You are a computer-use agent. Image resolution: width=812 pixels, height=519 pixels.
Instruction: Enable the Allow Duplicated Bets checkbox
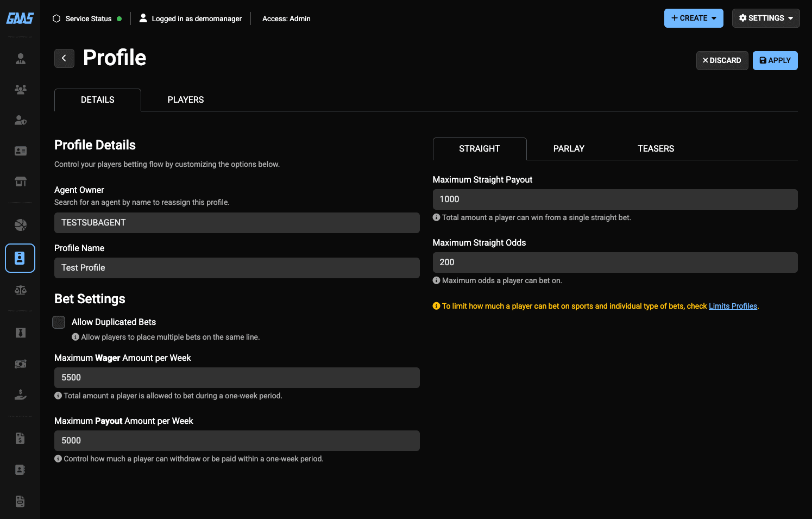pos(59,322)
